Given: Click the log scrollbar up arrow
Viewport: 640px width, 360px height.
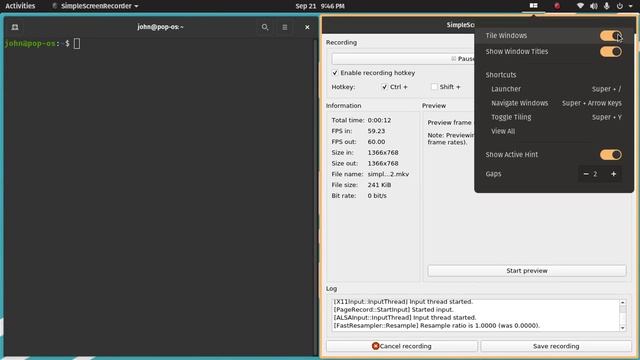Looking at the screenshot, I should 622,302.
